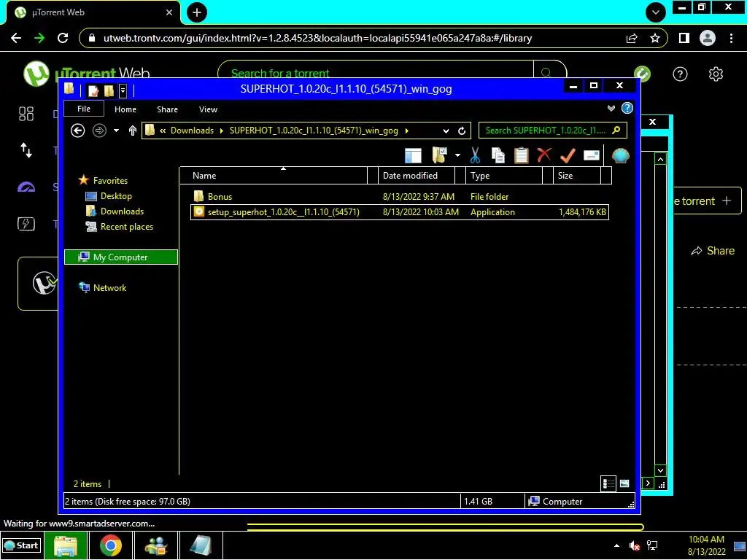Select Recent places in the navigation pane
This screenshot has height=560, width=747.
point(127,227)
